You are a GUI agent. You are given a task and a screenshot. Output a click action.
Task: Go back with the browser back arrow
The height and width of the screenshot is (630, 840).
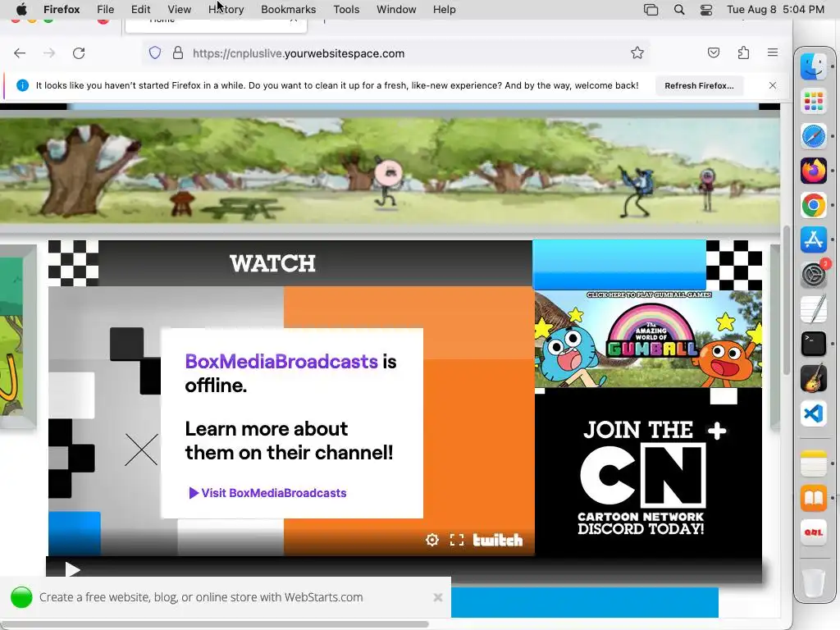pos(20,53)
